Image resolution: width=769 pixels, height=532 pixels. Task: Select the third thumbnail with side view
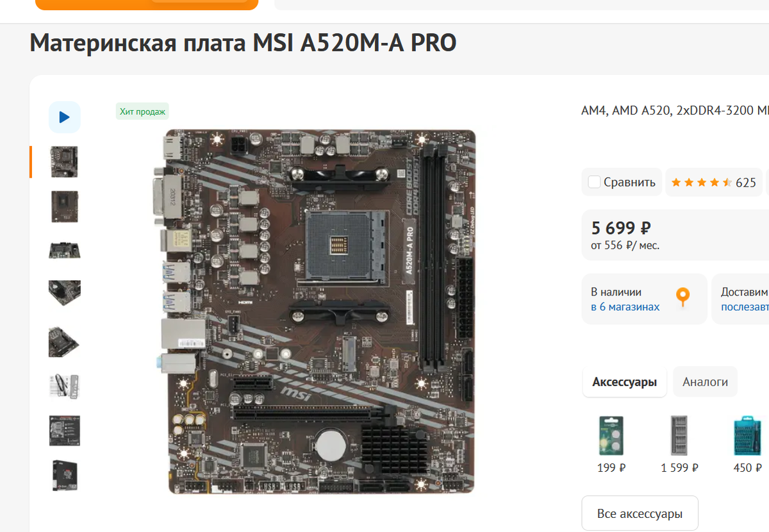coord(64,250)
